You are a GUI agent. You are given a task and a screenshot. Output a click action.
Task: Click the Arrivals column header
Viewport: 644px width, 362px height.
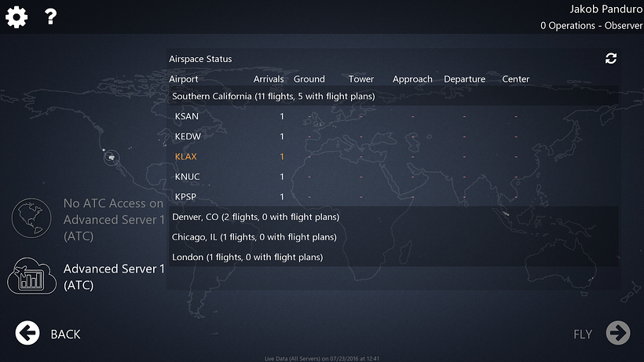click(268, 79)
